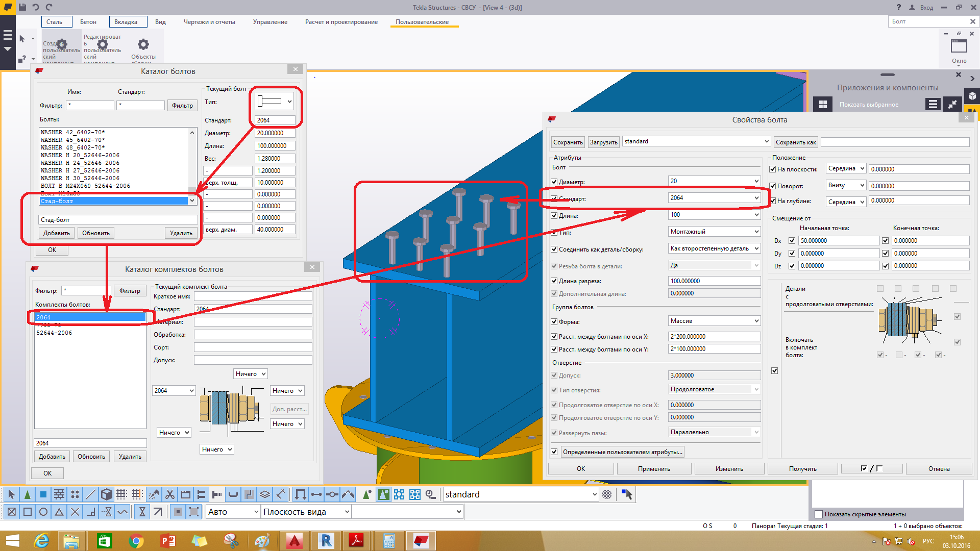The image size is (980, 551).
Task: Open Objects assembly gear icon in ribbon
Action: click(x=143, y=44)
